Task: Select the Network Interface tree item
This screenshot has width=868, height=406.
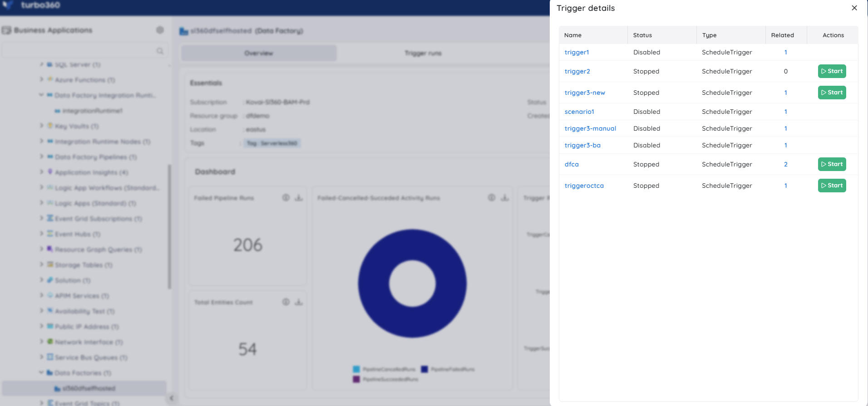Action: [x=89, y=342]
